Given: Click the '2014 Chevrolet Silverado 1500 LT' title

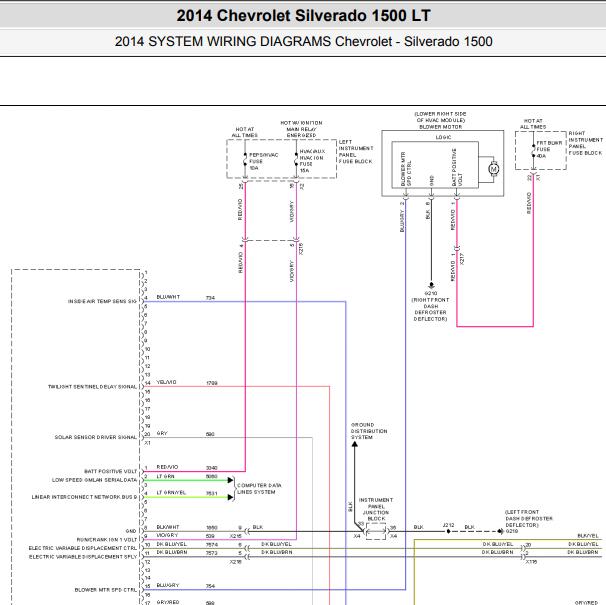Looking at the screenshot, I should click(x=303, y=15).
